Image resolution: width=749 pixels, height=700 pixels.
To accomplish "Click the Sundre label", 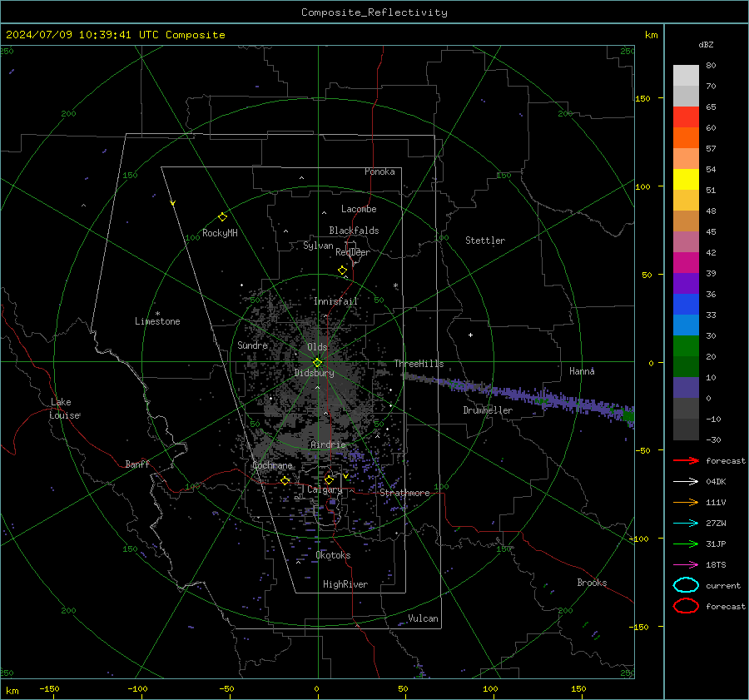I will tap(252, 345).
